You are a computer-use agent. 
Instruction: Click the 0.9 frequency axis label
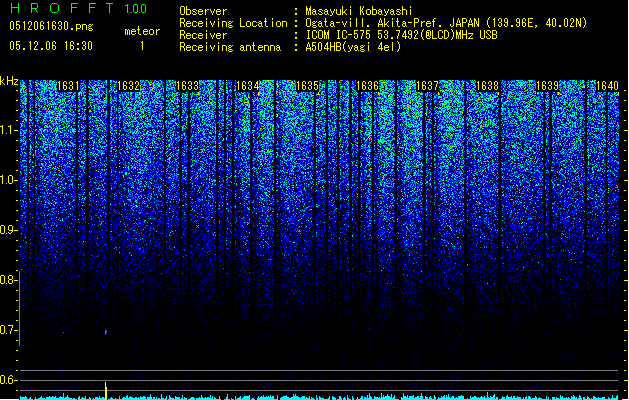click(x=9, y=230)
